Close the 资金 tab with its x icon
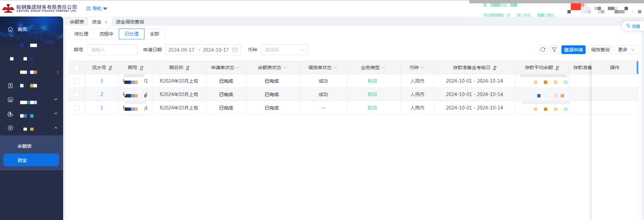This screenshot has width=644, height=220. [106, 22]
